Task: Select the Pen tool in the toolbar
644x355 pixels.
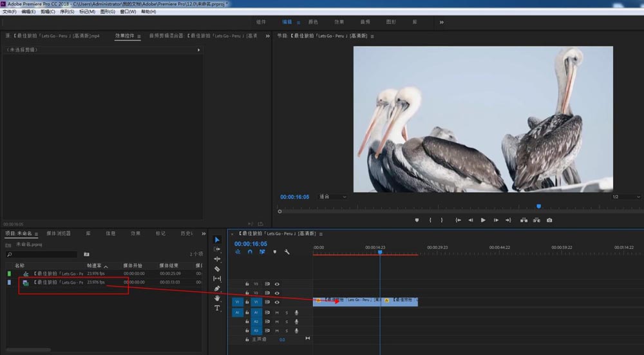Action: tap(217, 289)
